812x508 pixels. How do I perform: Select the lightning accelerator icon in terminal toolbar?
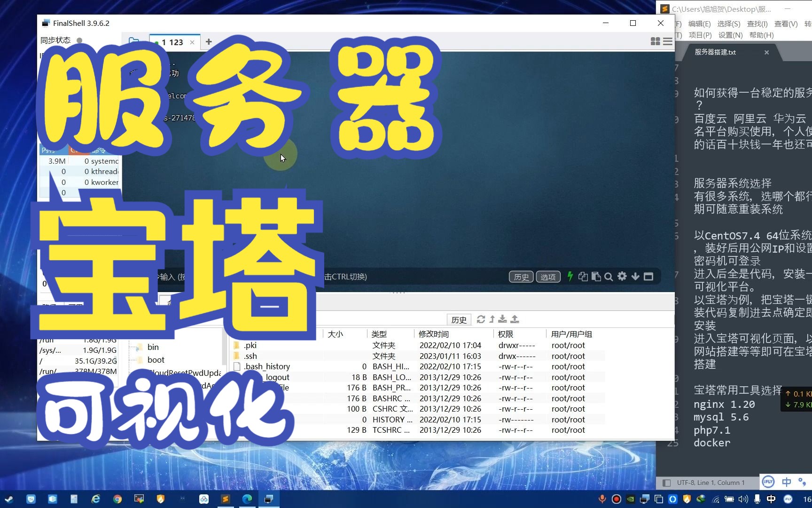tap(570, 277)
